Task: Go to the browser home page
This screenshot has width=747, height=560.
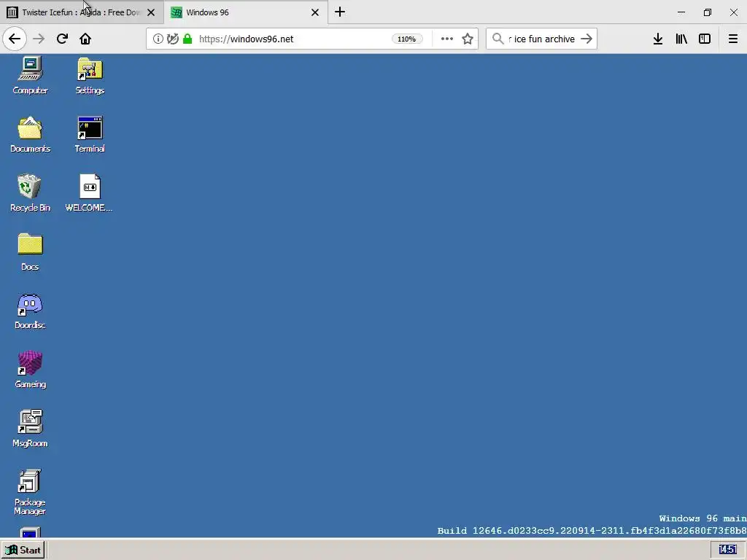Action: 85,39
